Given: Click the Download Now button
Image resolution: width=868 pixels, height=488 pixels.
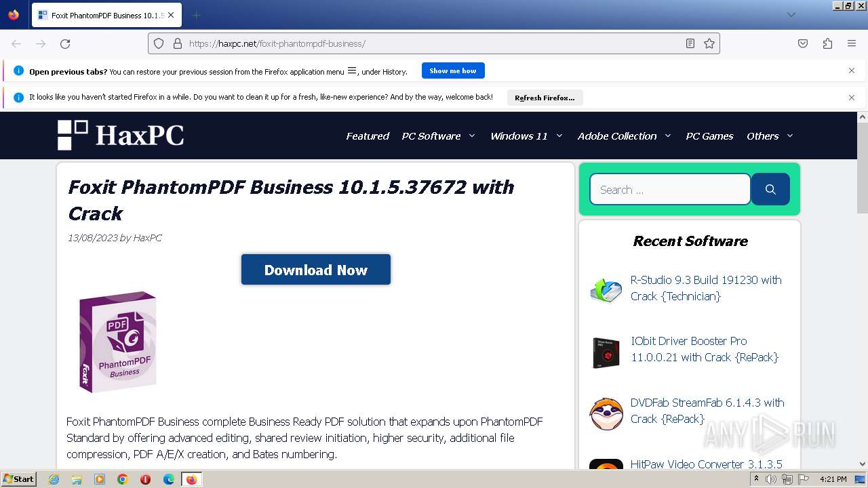Looking at the screenshot, I should [316, 270].
